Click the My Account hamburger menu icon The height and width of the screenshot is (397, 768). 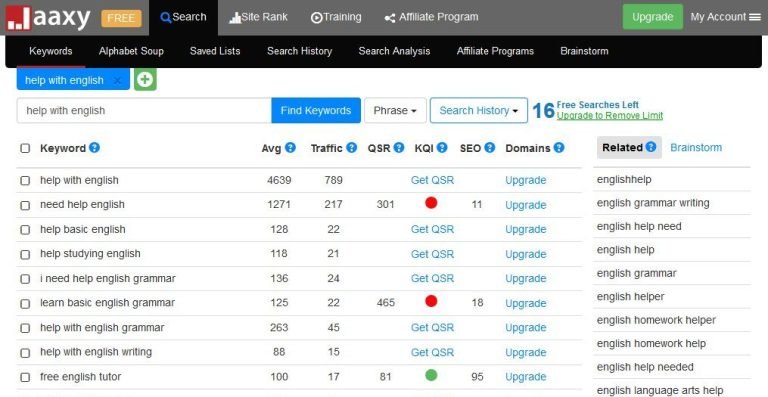pyautogui.click(x=755, y=17)
